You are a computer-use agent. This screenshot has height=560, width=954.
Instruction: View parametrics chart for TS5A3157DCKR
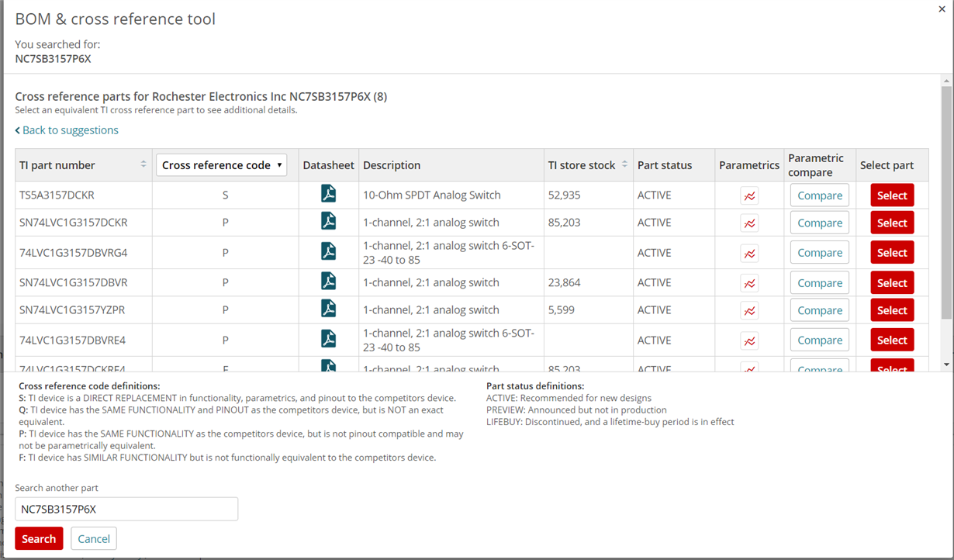point(749,195)
